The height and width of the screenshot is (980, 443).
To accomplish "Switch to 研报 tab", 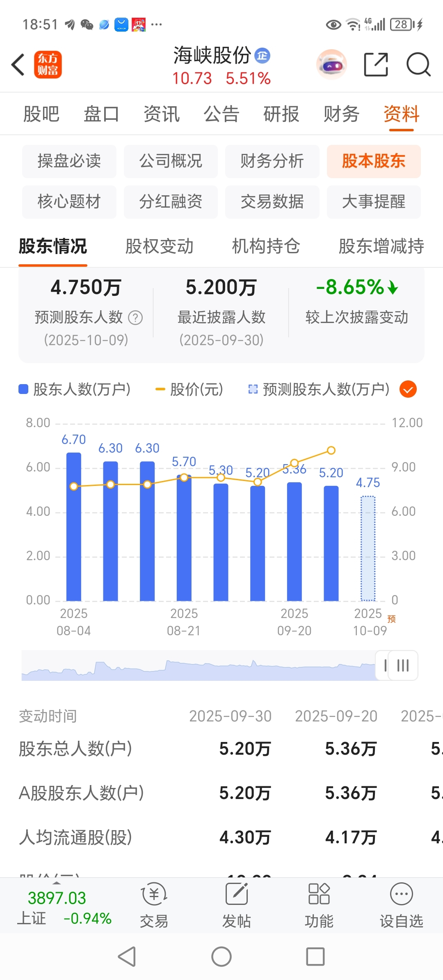I will click(281, 114).
